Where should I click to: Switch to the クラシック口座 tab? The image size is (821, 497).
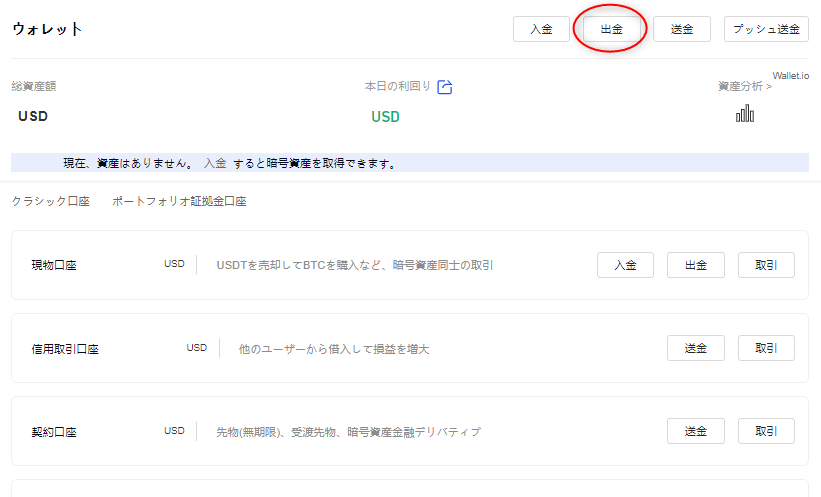coord(51,201)
